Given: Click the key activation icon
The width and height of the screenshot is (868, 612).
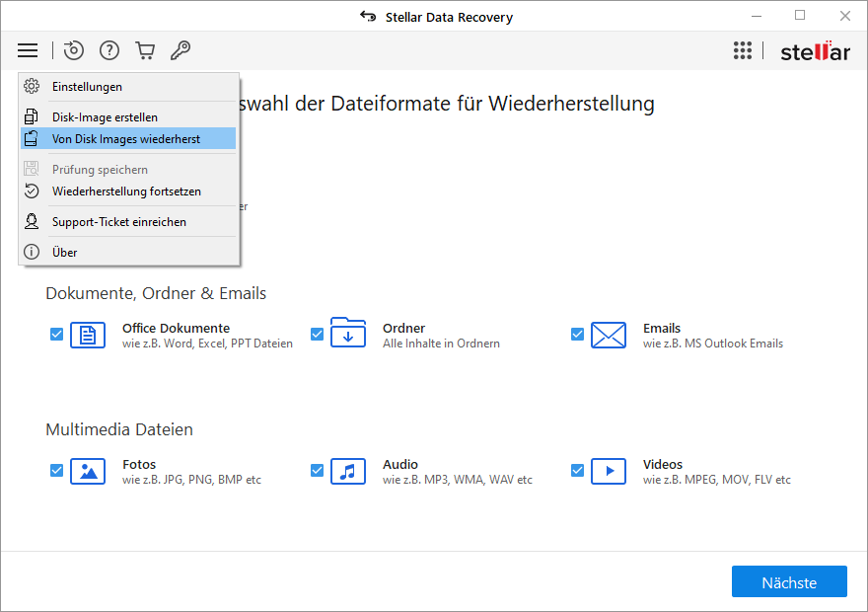Looking at the screenshot, I should click(181, 50).
